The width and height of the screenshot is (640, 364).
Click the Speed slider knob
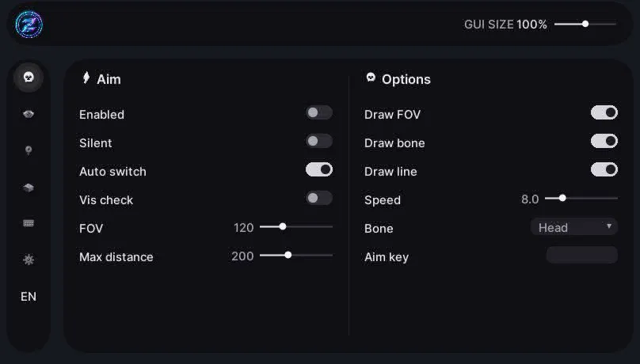pos(562,198)
